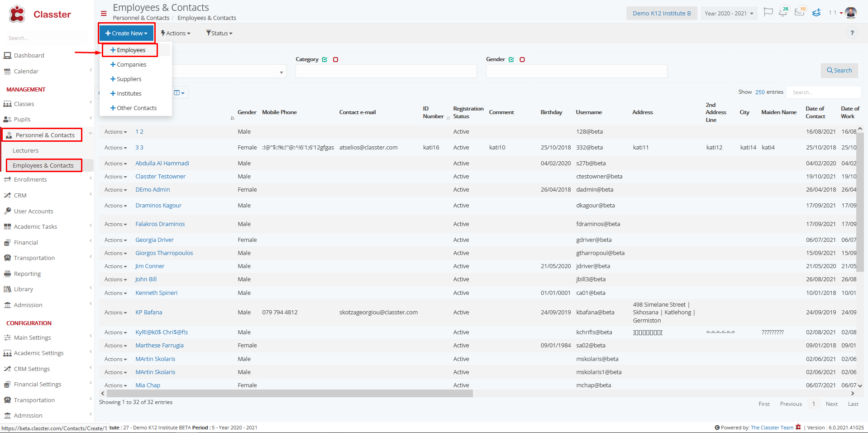
Task: Open Lecturers submenu item
Action: pyautogui.click(x=25, y=150)
